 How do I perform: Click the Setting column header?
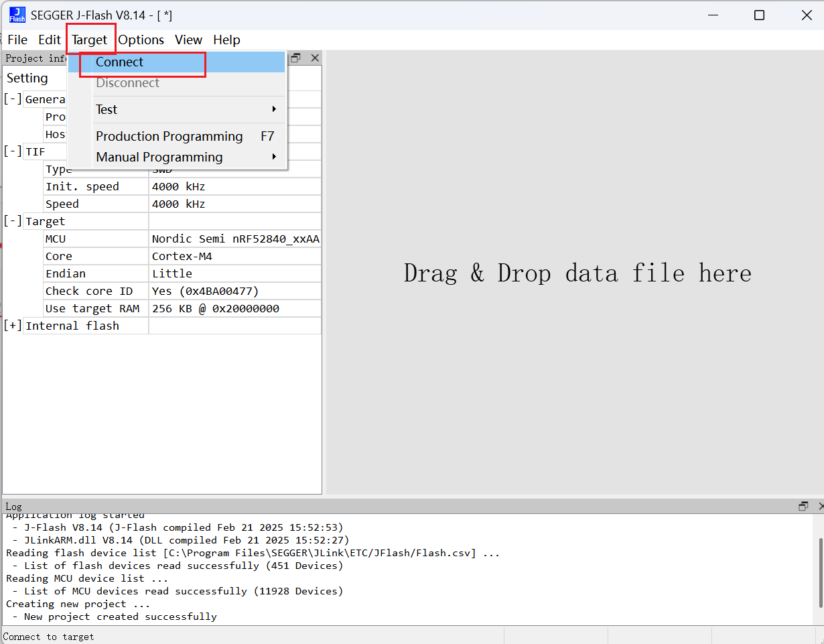point(27,78)
